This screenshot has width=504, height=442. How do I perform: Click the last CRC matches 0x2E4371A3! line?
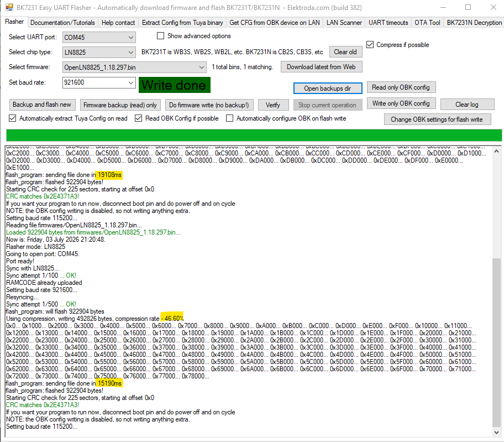43,405
